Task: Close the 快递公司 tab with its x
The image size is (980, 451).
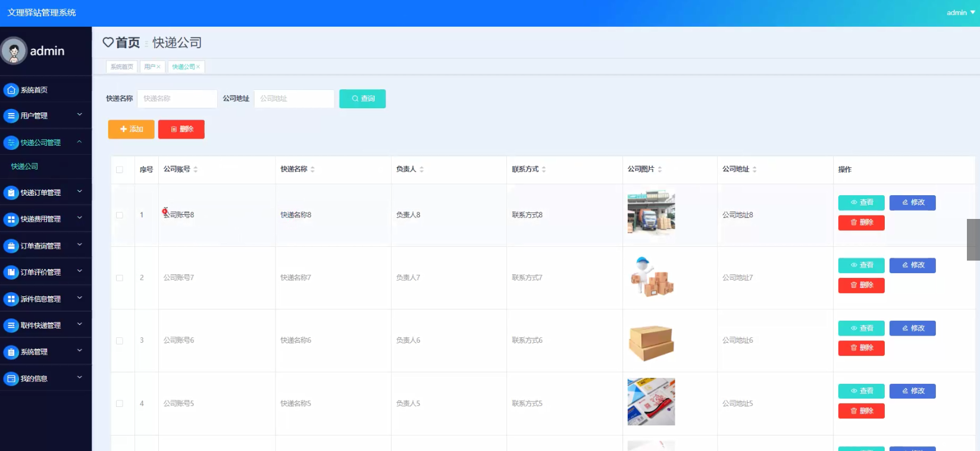Action: coord(198,67)
